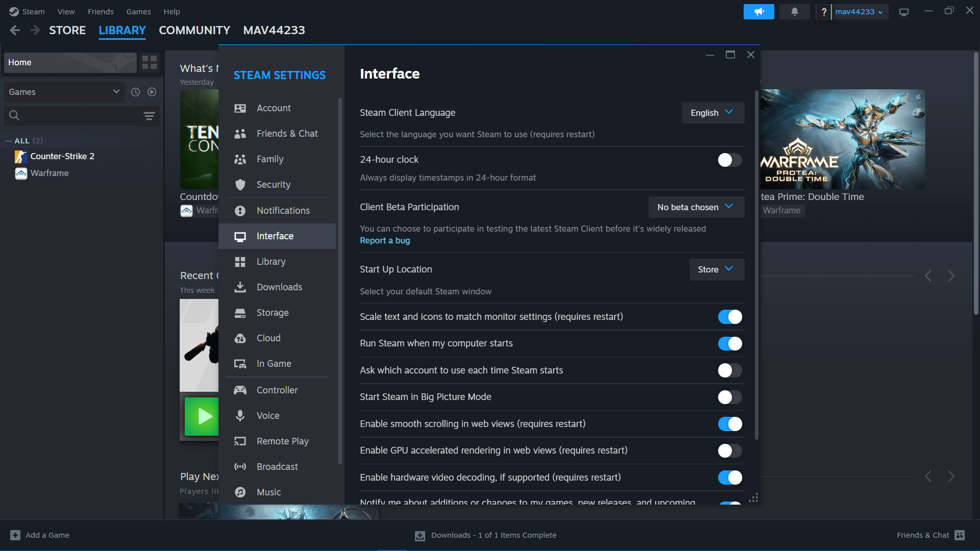Screen dimensions: 980x551
Task: Open In Game settings section
Action: (277, 364)
